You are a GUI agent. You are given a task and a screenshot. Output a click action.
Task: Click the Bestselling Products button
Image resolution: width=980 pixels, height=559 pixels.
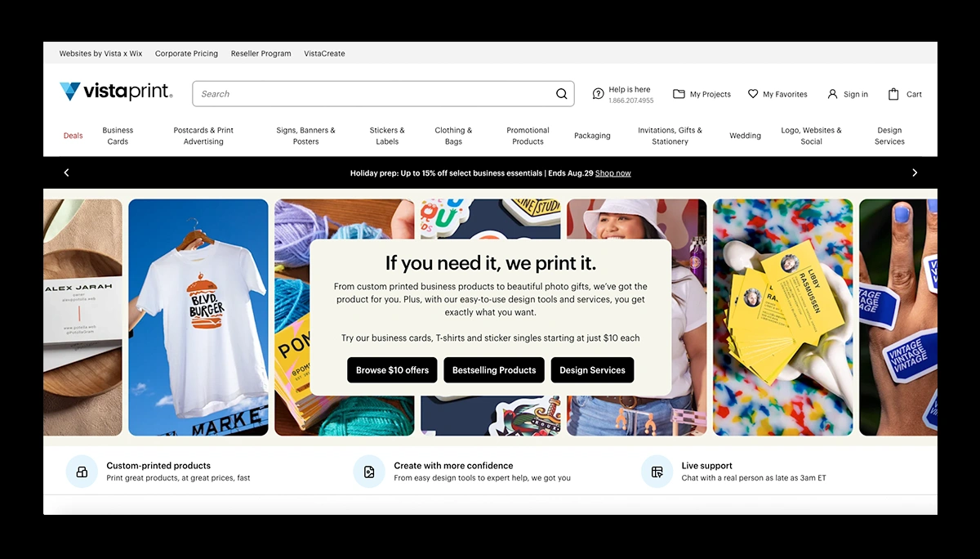(x=494, y=370)
